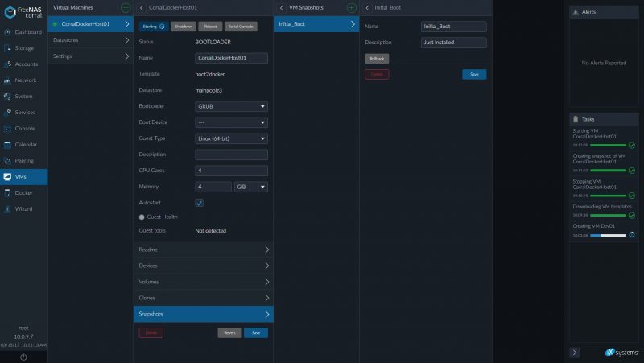Image resolution: width=644 pixels, height=363 pixels.
Task: Toggle the Autostart checkbox
Action: point(200,203)
